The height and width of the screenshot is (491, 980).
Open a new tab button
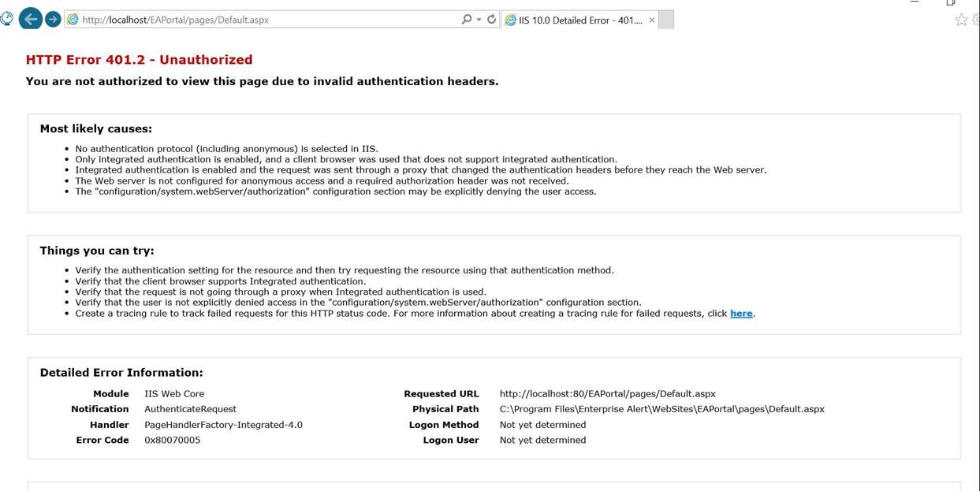(666, 20)
